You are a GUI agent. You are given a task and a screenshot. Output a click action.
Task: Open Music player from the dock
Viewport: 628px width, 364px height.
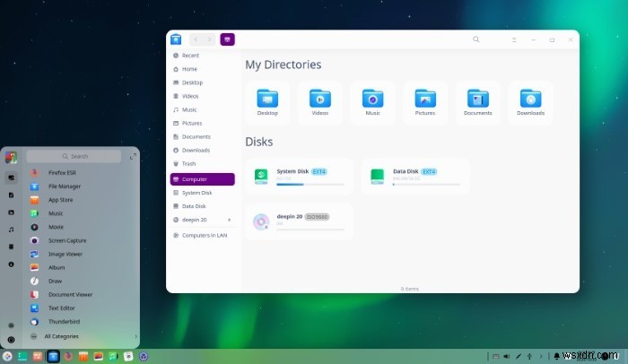(x=113, y=357)
